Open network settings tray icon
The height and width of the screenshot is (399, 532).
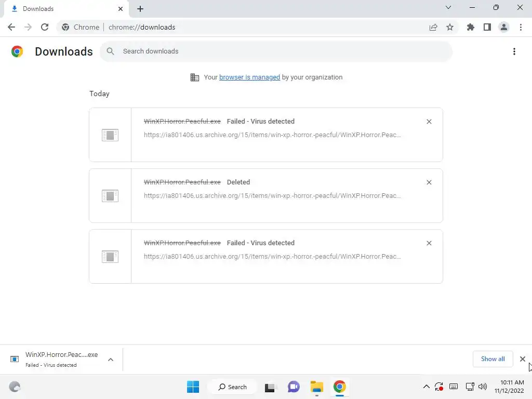(470, 387)
